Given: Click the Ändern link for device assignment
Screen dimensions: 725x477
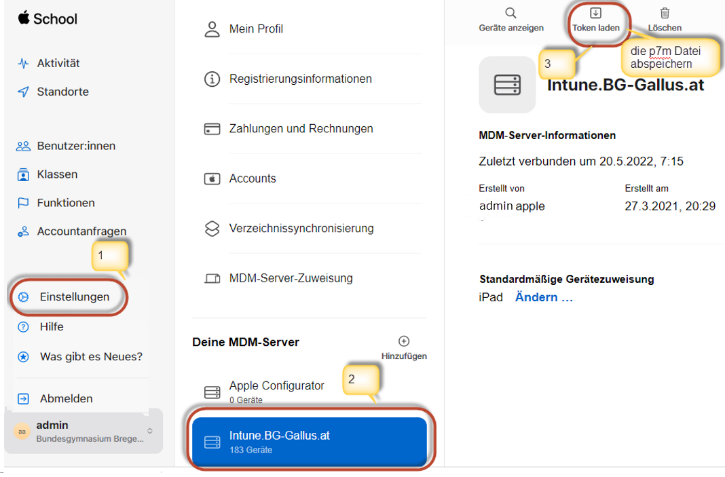Looking at the screenshot, I should tap(544, 298).
